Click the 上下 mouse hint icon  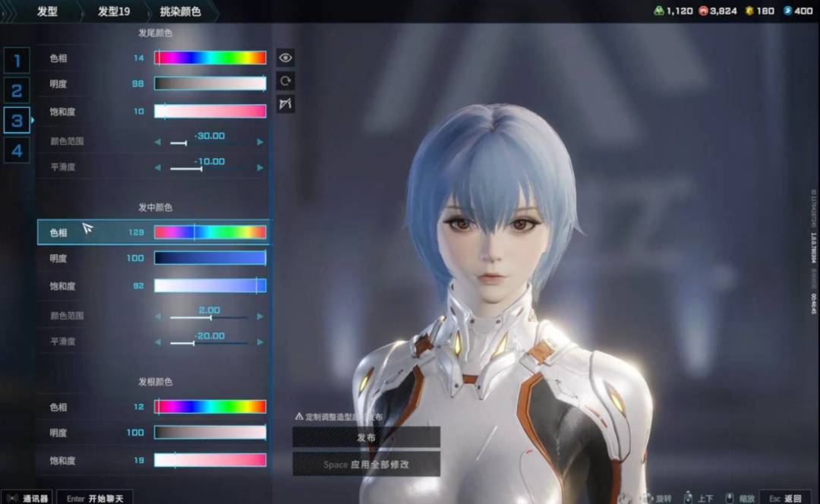click(688, 498)
